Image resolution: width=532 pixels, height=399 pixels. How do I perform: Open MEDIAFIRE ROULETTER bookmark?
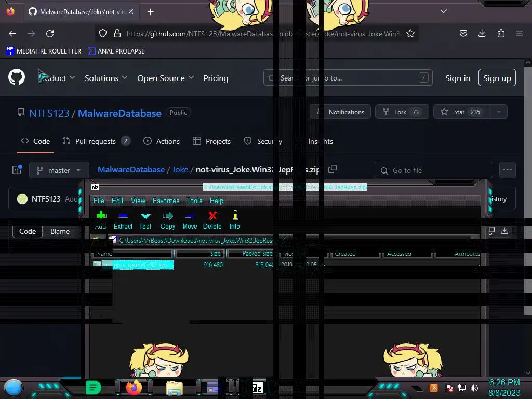pyautogui.click(x=44, y=51)
